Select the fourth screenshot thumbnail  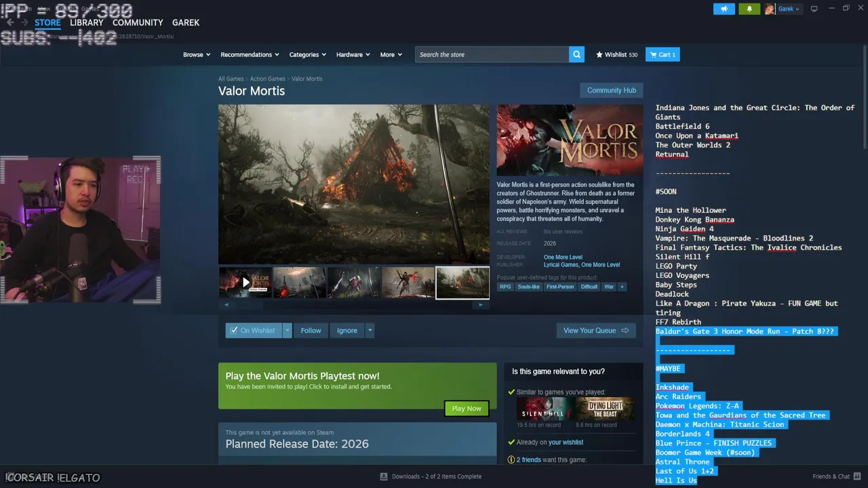coord(408,283)
